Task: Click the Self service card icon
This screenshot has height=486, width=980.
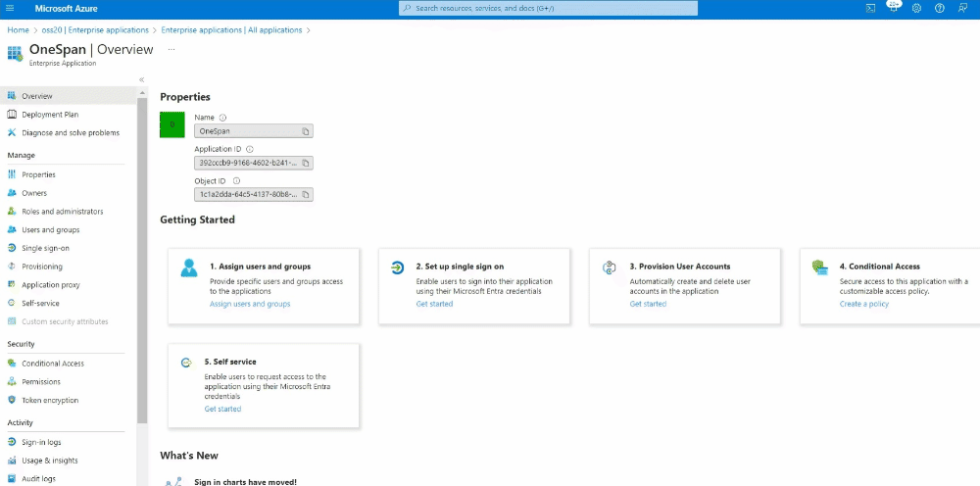Action: pos(185,363)
